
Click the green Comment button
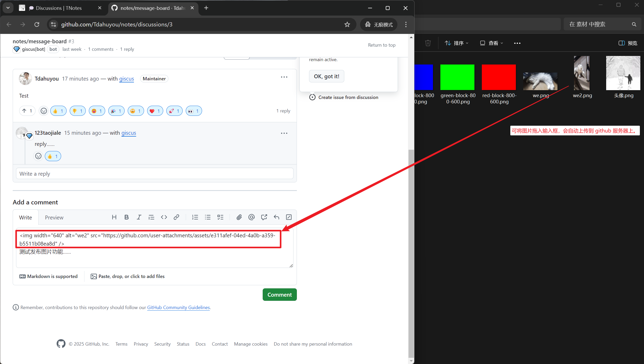point(280,295)
